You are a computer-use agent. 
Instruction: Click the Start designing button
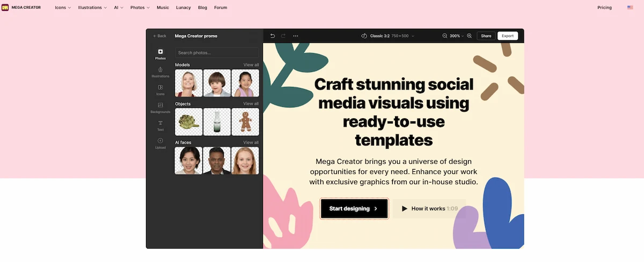[354, 208]
